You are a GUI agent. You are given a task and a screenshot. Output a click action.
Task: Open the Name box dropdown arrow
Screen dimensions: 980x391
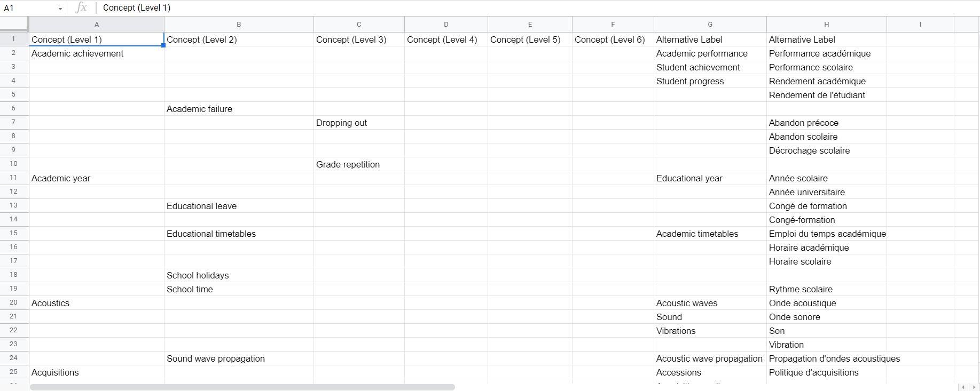pyautogui.click(x=60, y=9)
